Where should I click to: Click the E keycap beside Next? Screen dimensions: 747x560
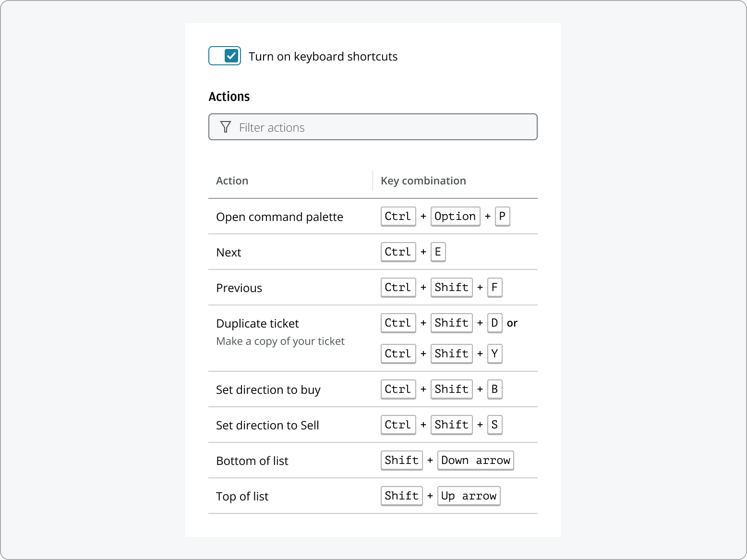coord(438,252)
